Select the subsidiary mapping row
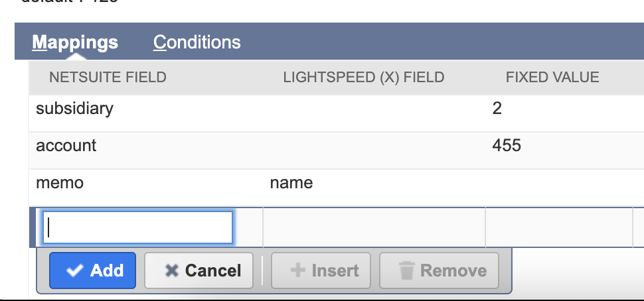Image resolution: width=644 pixels, height=301 pixels. (74, 109)
